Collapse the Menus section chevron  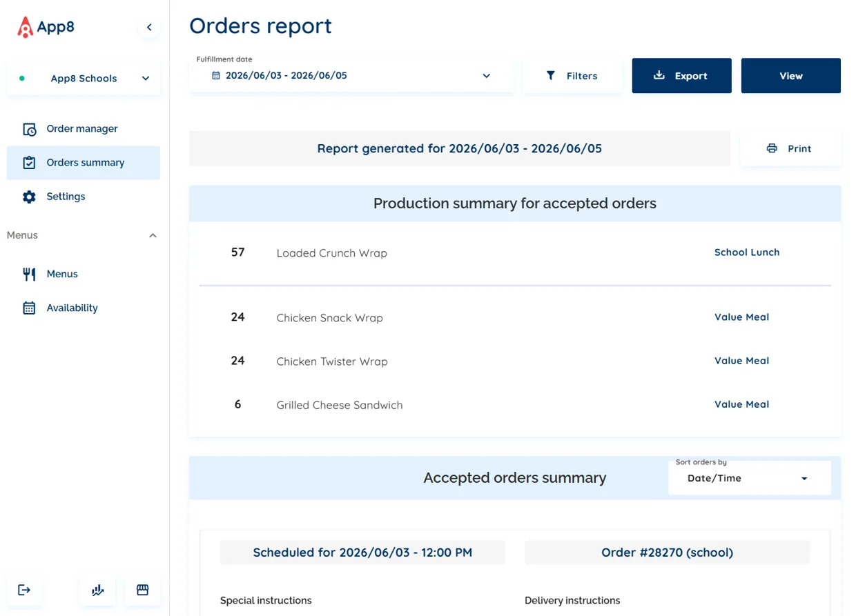click(x=153, y=235)
